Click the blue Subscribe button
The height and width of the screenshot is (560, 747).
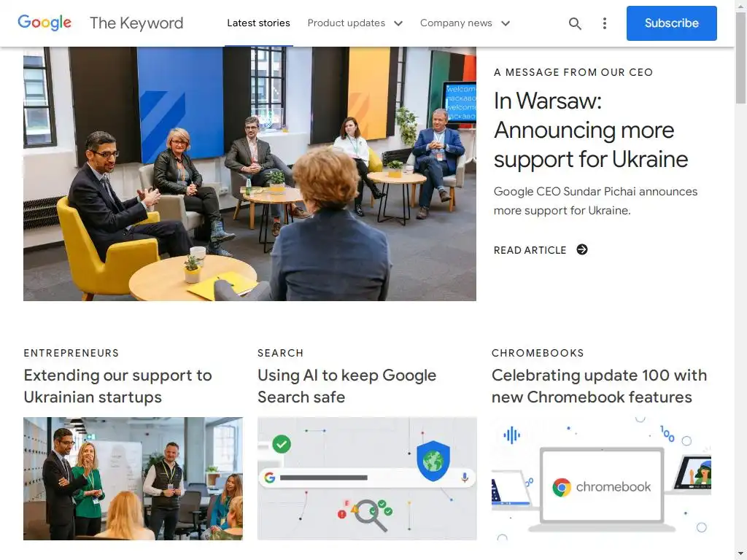[x=671, y=23]
